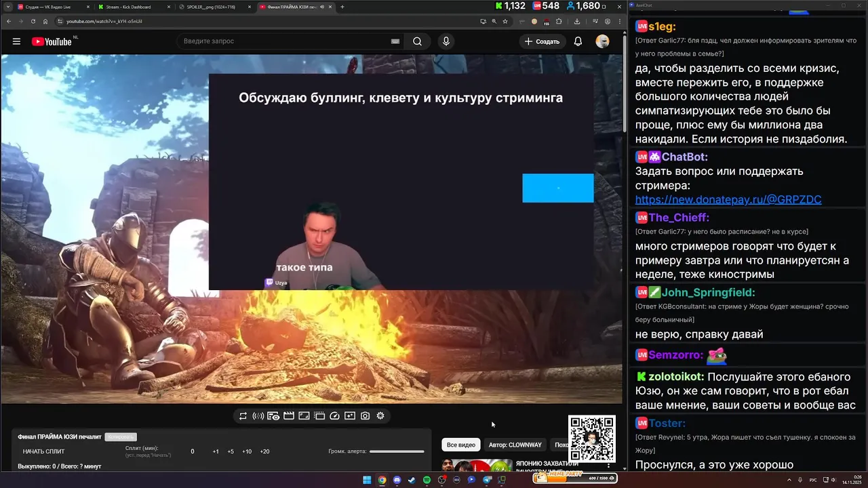Select the Все видео filter chip
868x488 pixels.
click(x=461, y=445)
